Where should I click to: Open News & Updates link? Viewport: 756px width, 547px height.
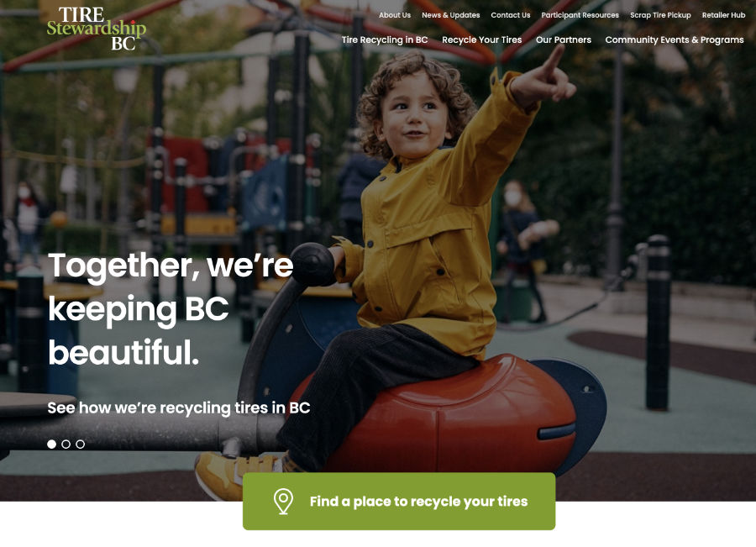pyautogui.click(x=451, y=15)
